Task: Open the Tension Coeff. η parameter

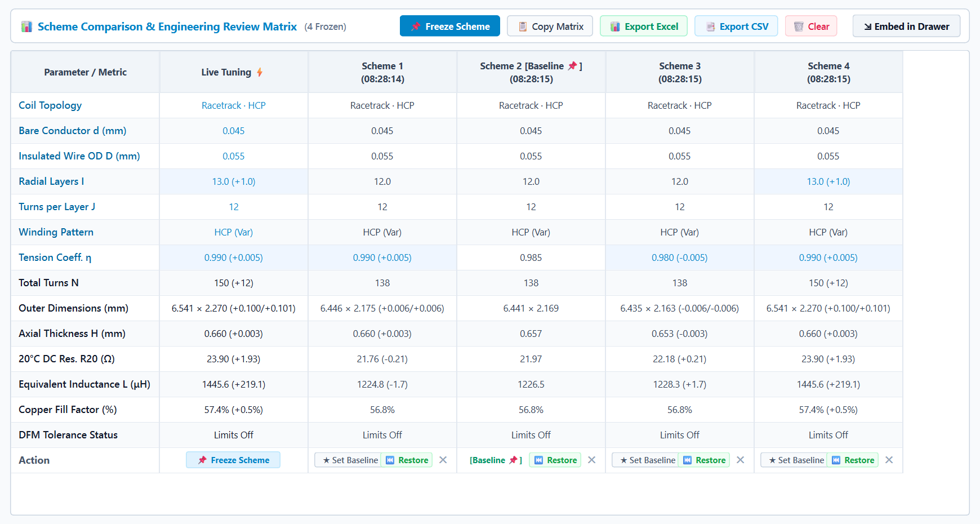Action: [x=55, y=257]
